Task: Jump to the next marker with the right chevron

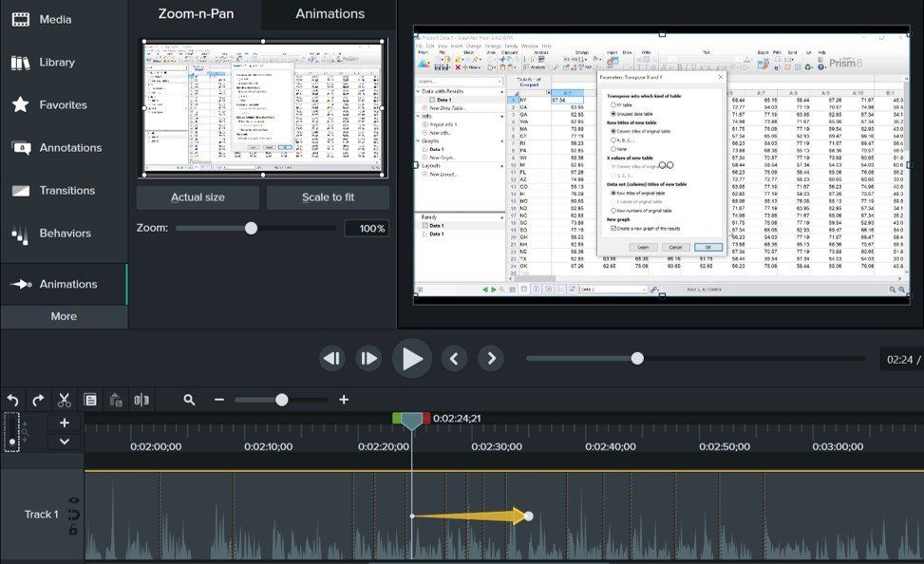Action: click(490, 358)
